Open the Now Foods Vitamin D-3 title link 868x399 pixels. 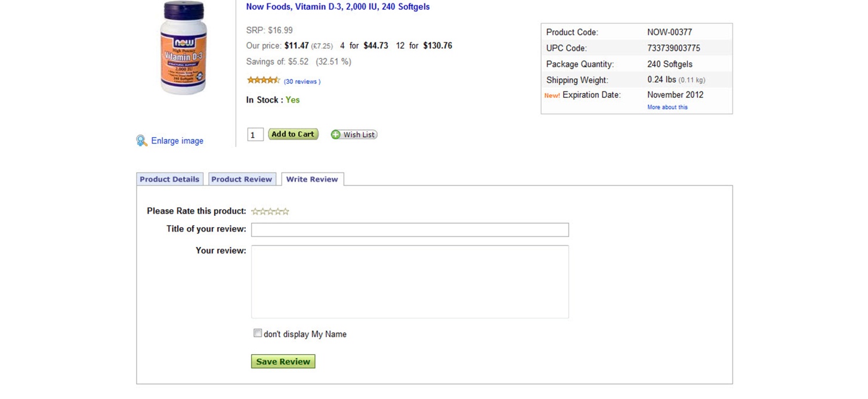pyautogui.click(x=338, y=7)
